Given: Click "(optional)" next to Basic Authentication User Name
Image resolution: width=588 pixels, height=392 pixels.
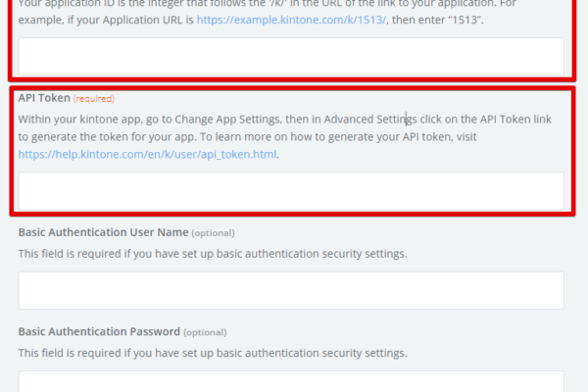Looking at the screenshot, I should [x=213, y=233].
